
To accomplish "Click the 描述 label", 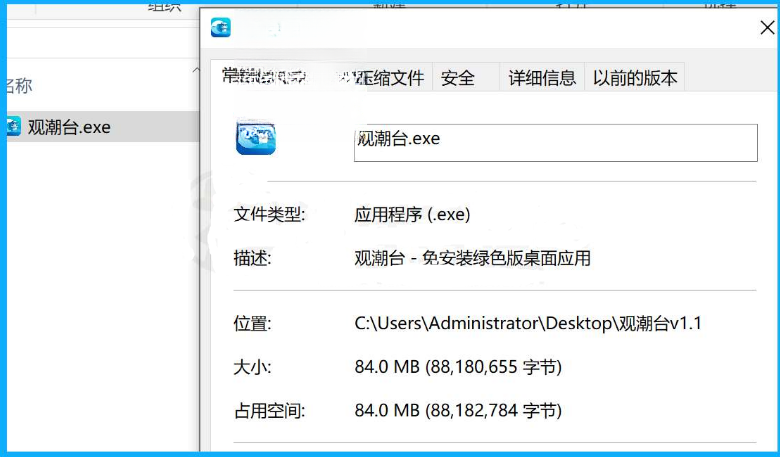I will (252, 258).
